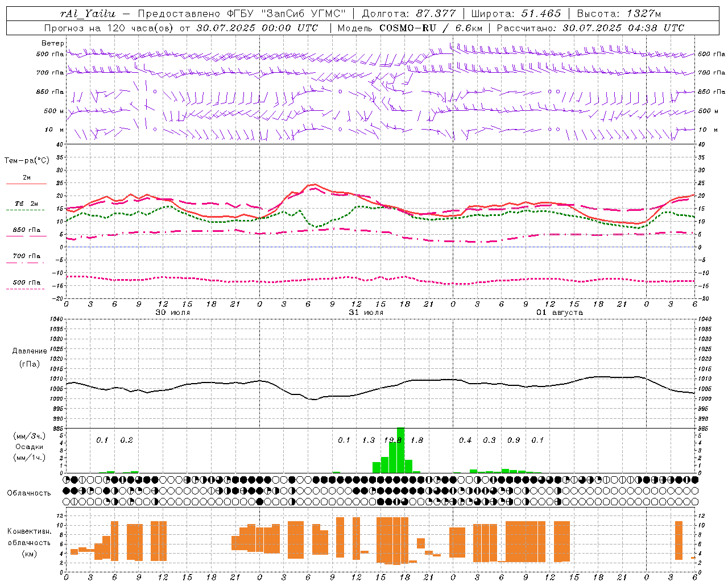Image resolution: width=728 pixels, height=582 pixels.
Task: Select the (мм/1ч.) precipitation unit label
Action: [x=30, y=458]
